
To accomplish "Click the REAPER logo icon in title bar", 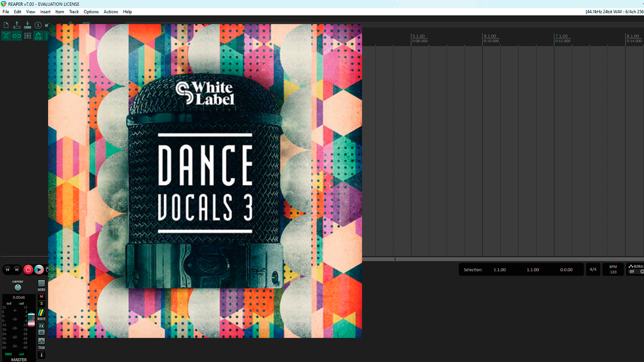I will coord(4,4).
